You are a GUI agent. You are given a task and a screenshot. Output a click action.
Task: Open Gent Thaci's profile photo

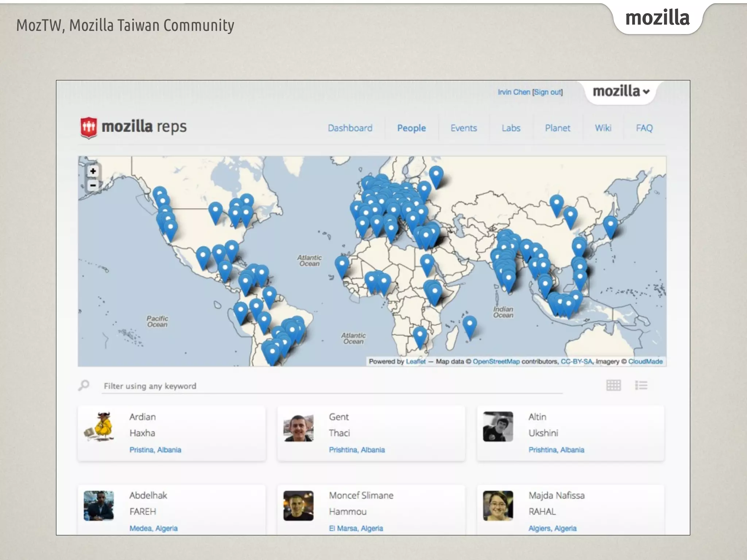pos(298,427)
